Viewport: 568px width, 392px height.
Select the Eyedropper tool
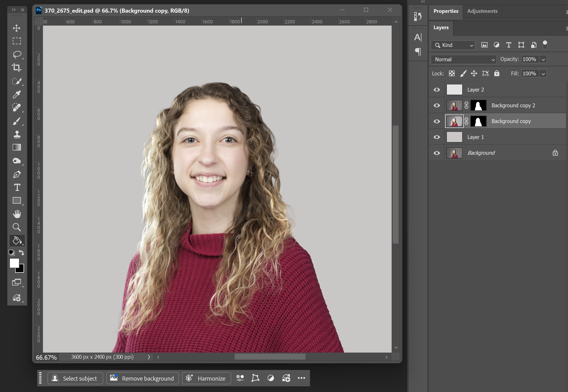(x=16, y=94)
